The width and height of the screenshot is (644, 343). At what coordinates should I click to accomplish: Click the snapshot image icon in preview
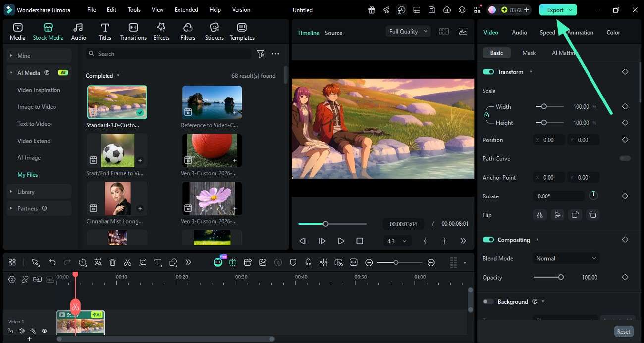click(x=463, y=31)
